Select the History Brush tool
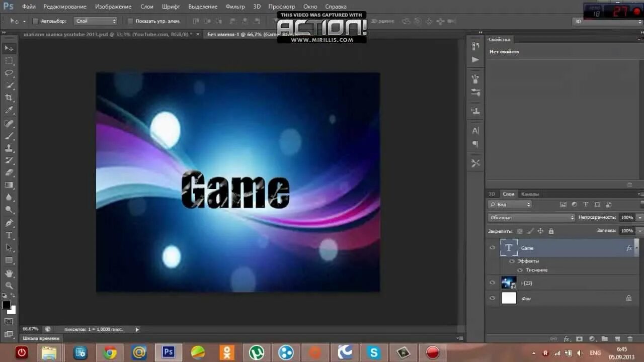The image size is (644, 362). 9,161
